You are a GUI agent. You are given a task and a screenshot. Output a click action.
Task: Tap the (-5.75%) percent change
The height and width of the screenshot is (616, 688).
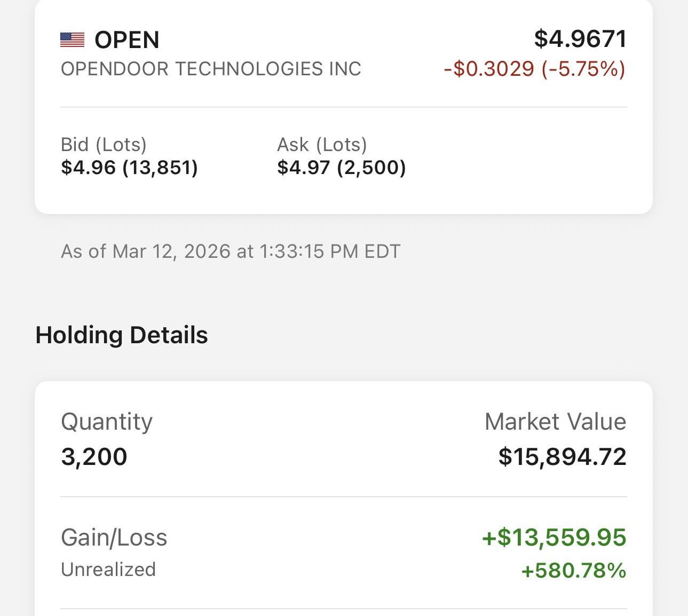click(583, 69)
